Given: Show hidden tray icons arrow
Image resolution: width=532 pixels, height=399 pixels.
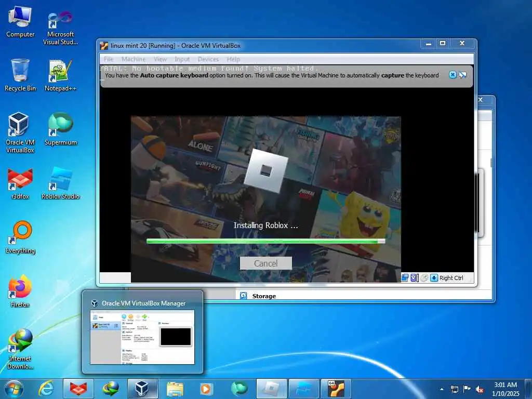Looking at the screenshot, I should pyautogui.click(x=442, y=389).
